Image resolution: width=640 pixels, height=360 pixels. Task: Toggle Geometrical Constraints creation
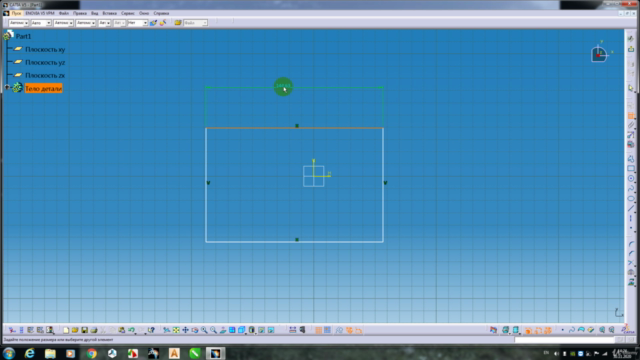[x=349, y=330]
